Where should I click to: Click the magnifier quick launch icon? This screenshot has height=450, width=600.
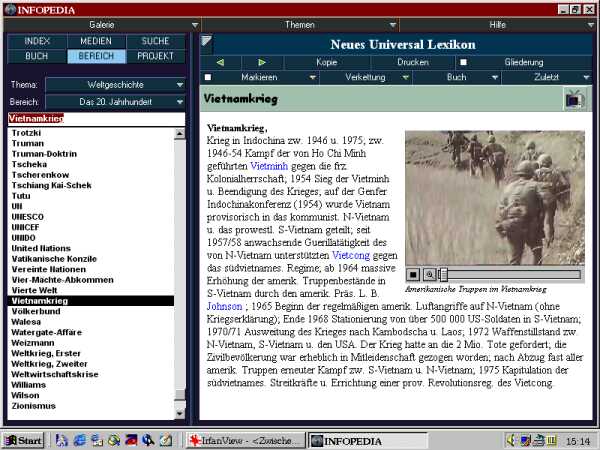pos(148,440)
